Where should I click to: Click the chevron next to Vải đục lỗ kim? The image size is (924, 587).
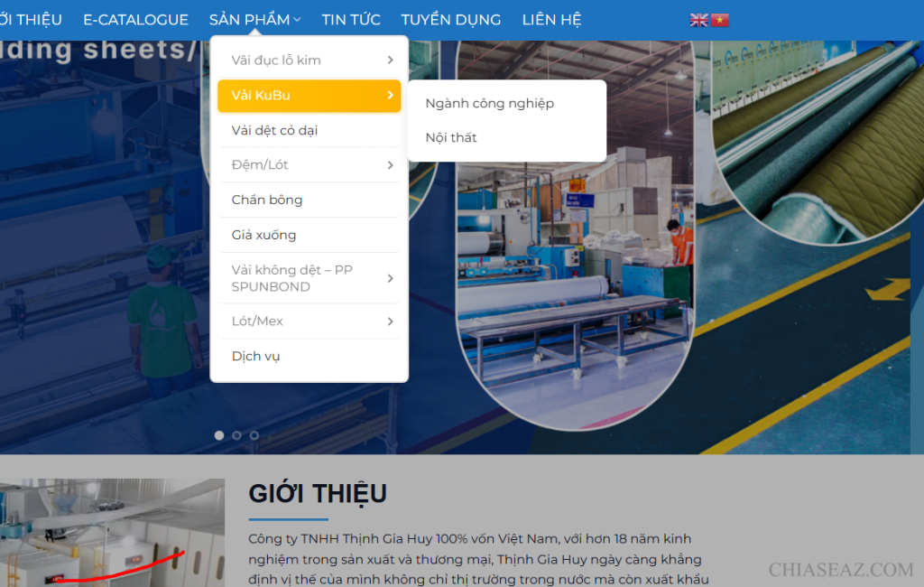point(392,61)
